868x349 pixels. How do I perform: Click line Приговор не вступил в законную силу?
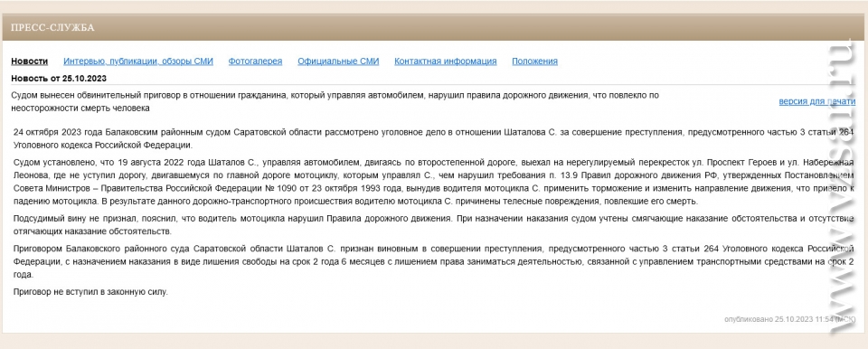click(x=90, y=291)
